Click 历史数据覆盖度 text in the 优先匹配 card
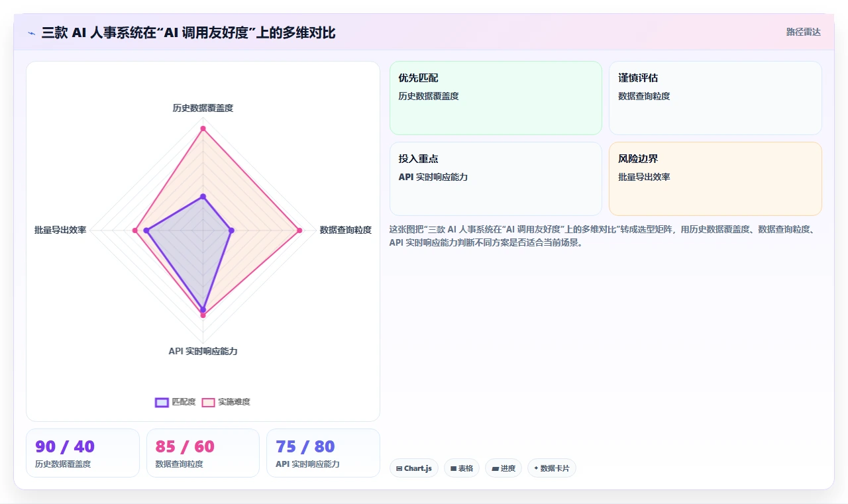Screen dimensions: 848x504 (429, 96)
